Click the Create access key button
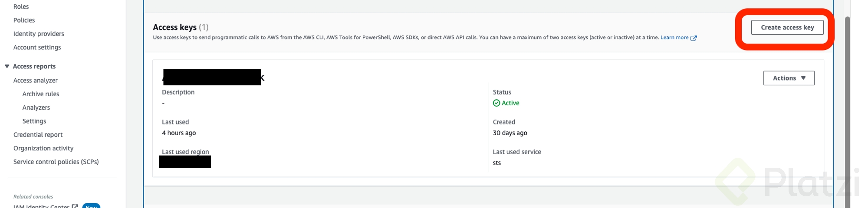Screen dimensions: 868x208 point(787,27)
